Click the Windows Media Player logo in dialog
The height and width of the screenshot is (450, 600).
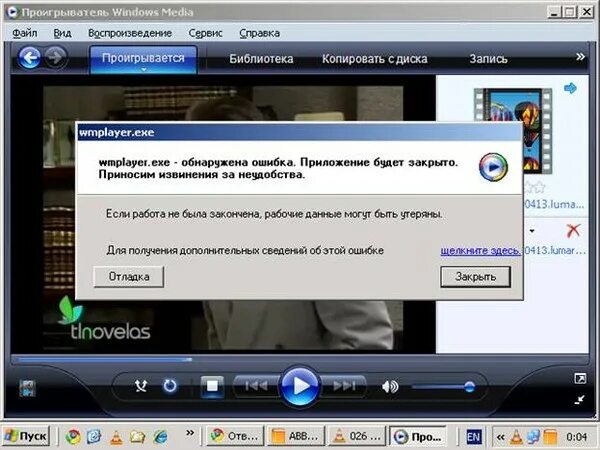(x=494, y=167)
